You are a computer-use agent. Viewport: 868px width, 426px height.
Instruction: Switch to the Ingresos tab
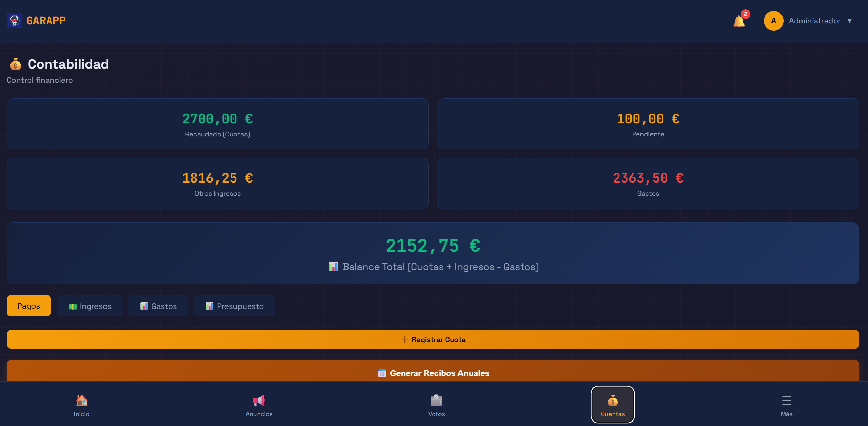pyautogui.click(x=90, y=306)
